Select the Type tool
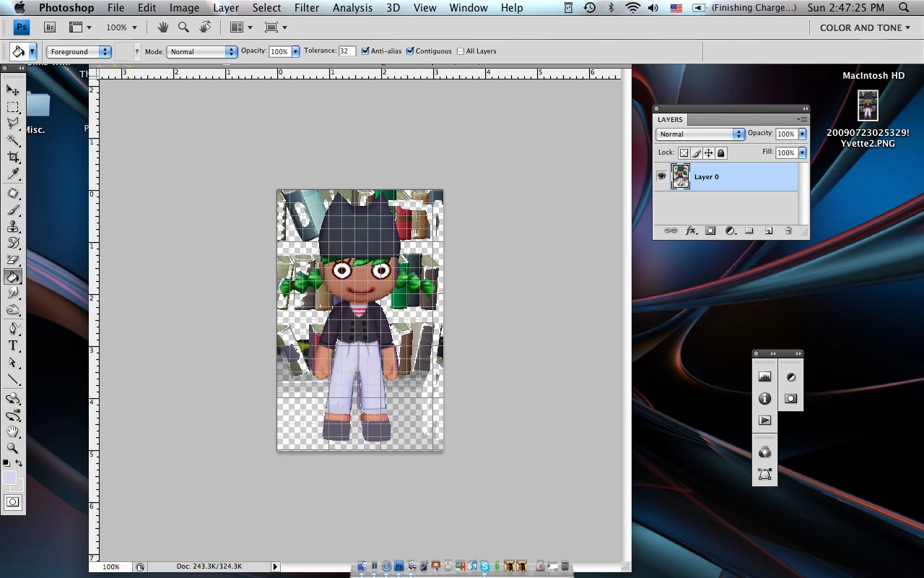This screenshot has width=924, height=578. [13, 346]
